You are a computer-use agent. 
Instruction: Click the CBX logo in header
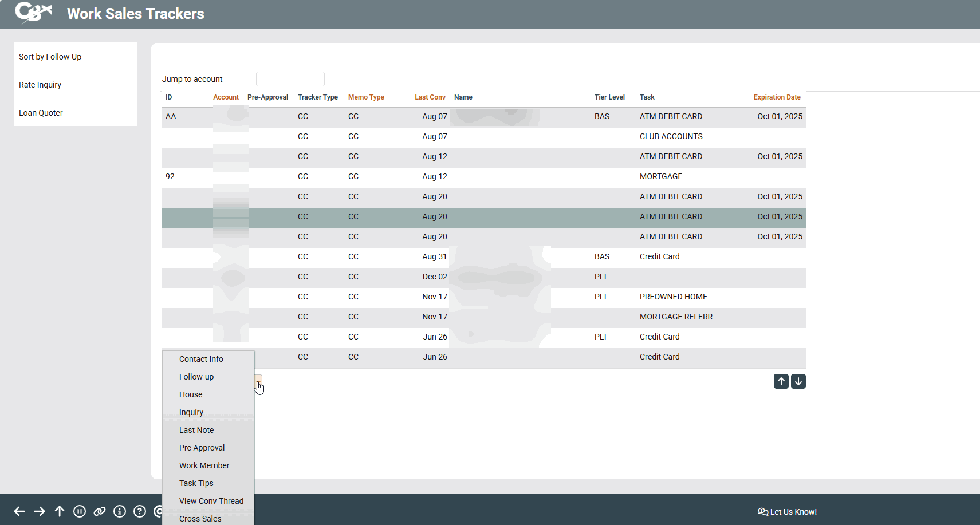pyautogui.click(x=33, y=13)
